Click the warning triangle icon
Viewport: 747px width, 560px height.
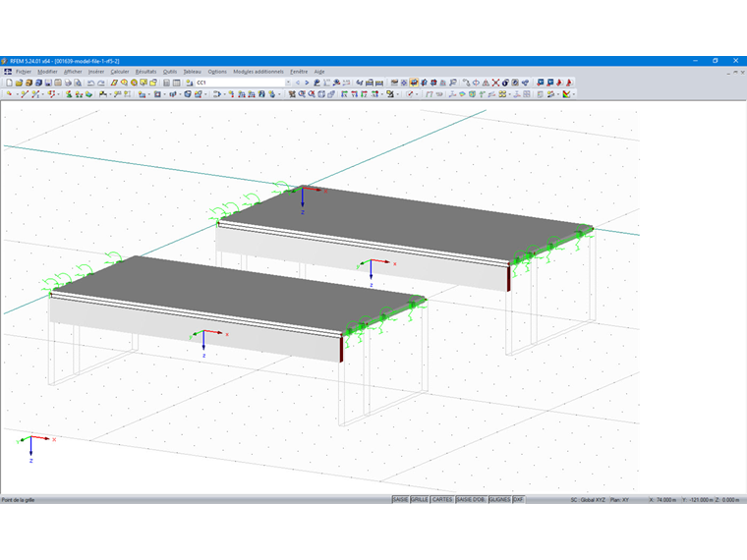pyautogui.click(x=486, y=83)
